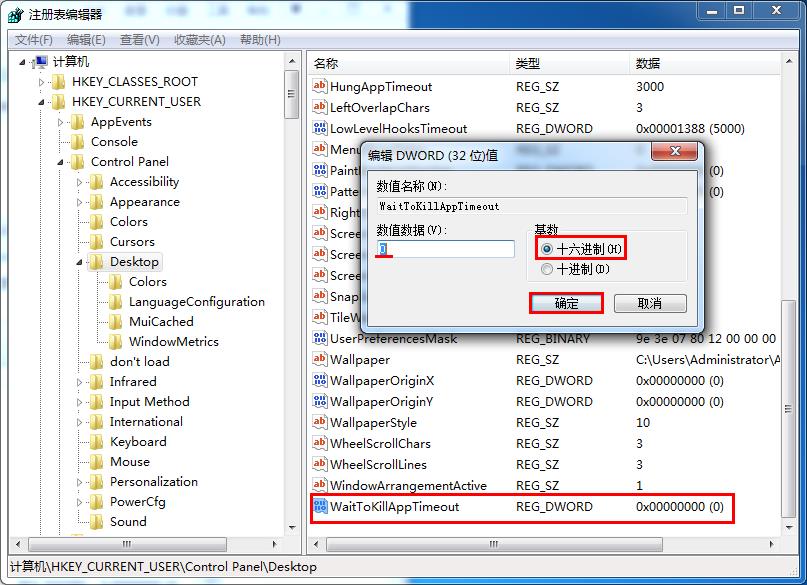Click the REG_DWORD icon beside WallpaperOriginX

(321, 380)
